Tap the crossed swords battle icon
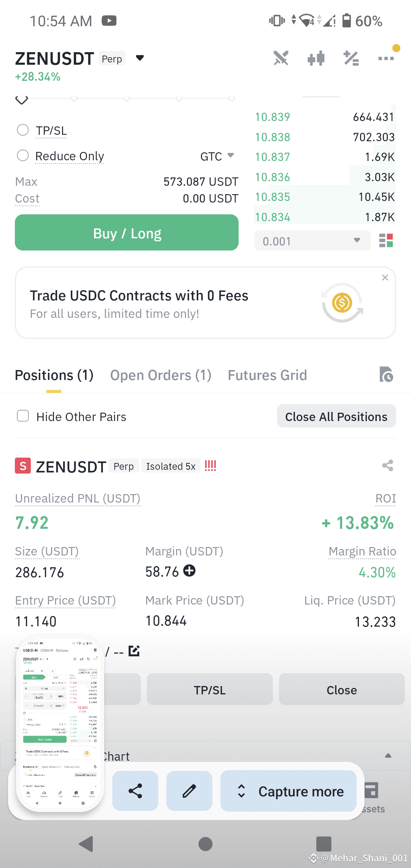Screen dimensions: 411x868 [281, 58]
